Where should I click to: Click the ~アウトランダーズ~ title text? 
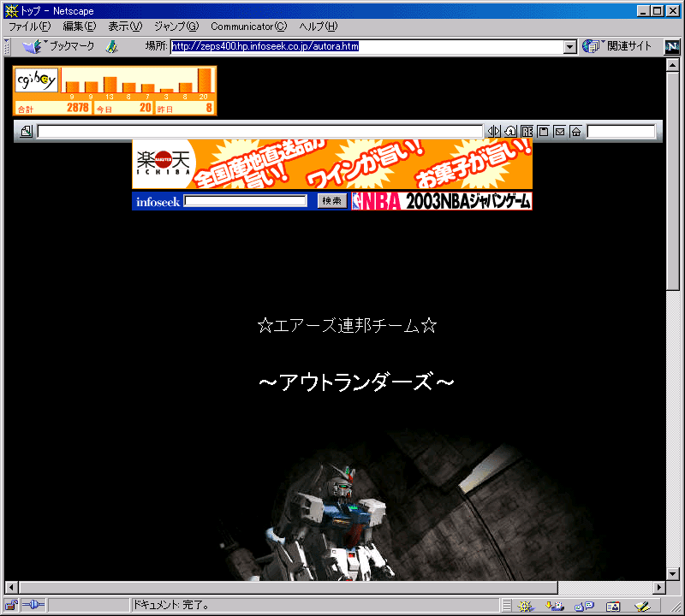356,382
